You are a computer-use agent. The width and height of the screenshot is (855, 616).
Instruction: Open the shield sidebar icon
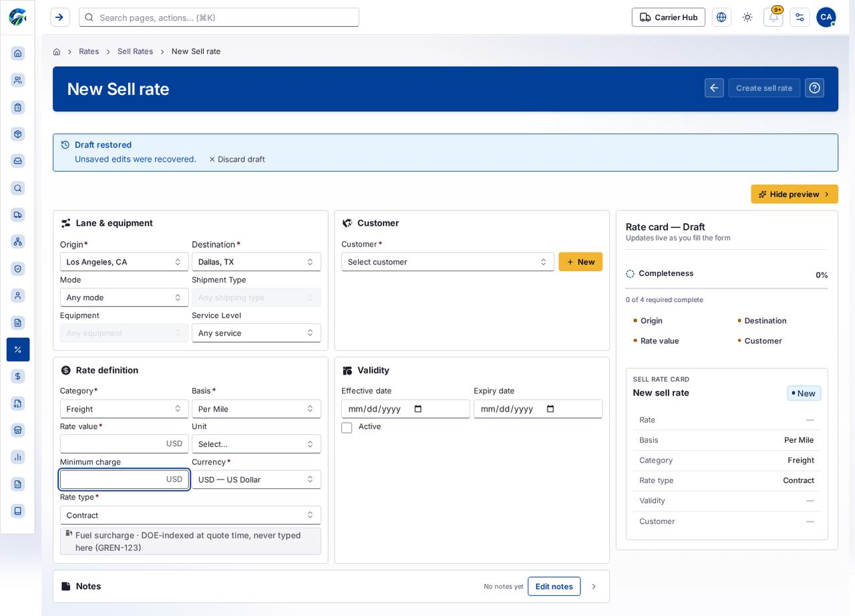click(18, 269)
